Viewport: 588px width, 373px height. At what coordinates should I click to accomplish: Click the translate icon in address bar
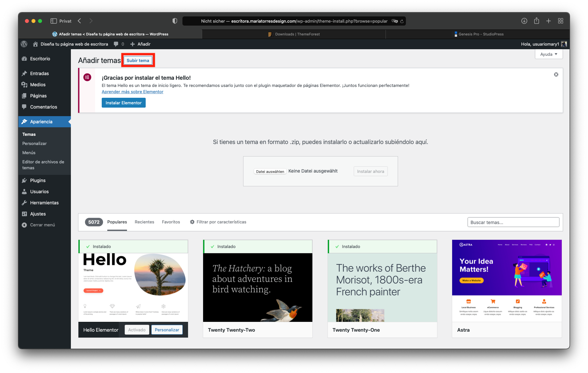(x=395, y=21)
